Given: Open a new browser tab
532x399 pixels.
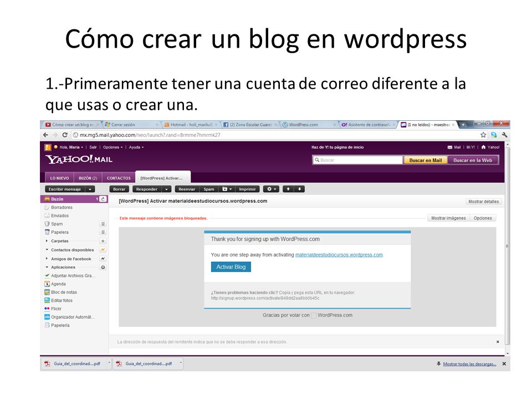Looking at the screenshot, I should (x=463, y=125).
